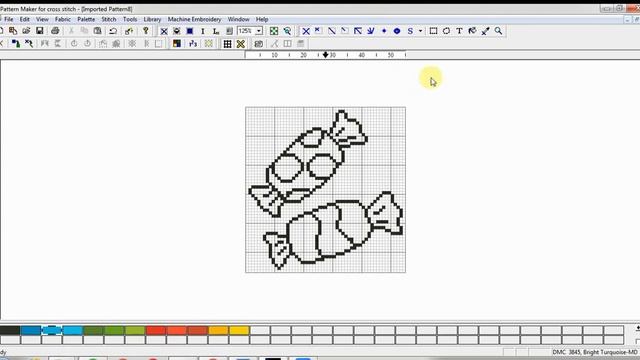Screen dimensions: 640x360
Task: Click the black marker on the ruler
Action: pyautogui.click(x=325, y=55)
